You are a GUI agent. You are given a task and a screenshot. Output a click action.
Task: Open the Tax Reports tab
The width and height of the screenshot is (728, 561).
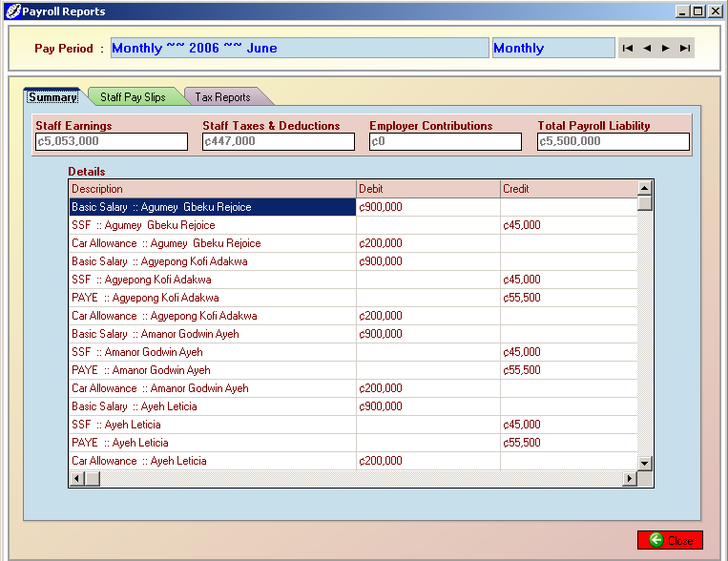tap(223, 97)
